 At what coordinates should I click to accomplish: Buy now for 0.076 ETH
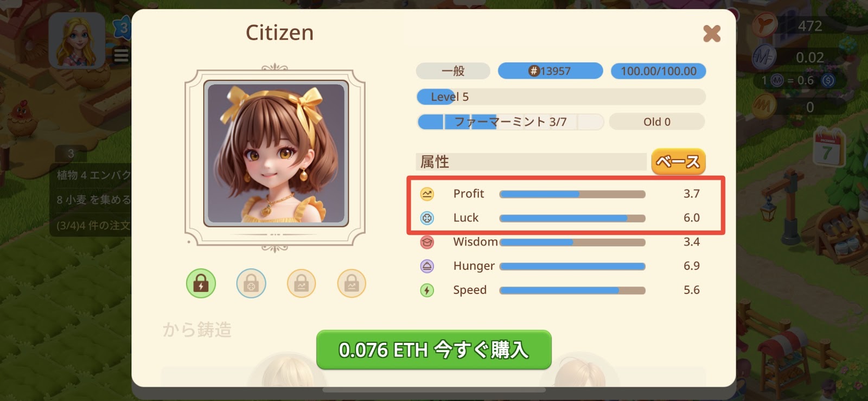pyautogui.click(x=434, y=350)
